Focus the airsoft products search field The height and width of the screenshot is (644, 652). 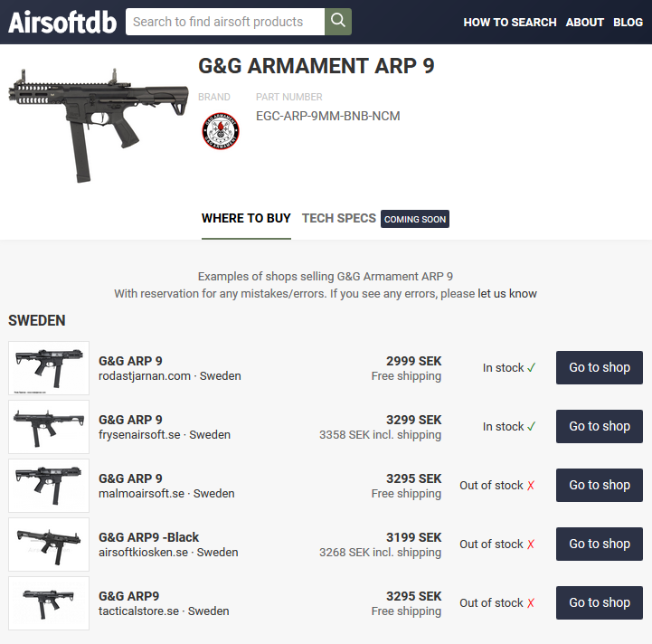click(x=225, y=22)
